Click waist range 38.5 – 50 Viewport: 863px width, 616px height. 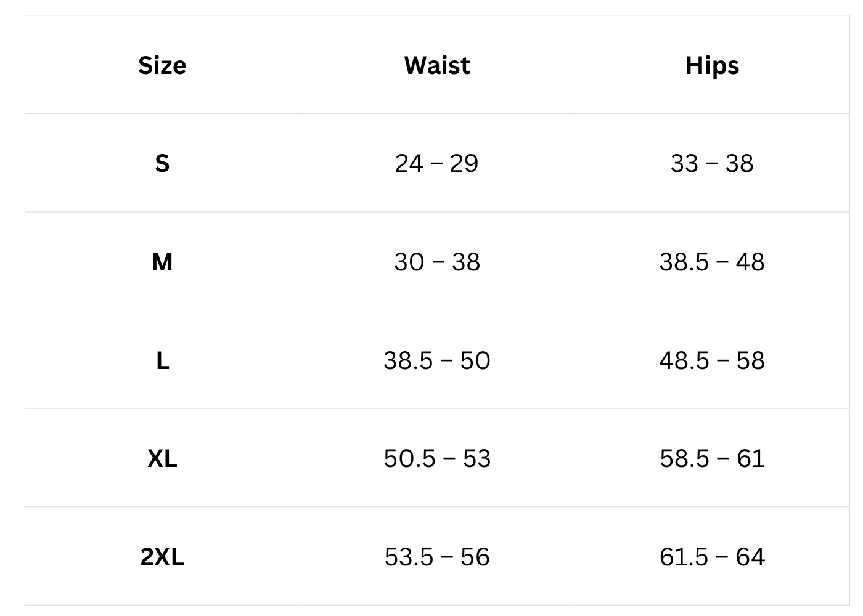(437, 360)
